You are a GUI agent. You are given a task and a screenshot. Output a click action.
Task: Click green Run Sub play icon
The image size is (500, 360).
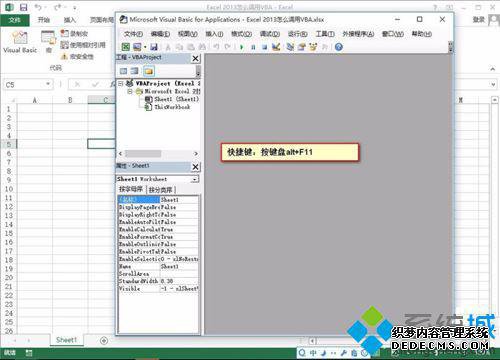[242, 47]
